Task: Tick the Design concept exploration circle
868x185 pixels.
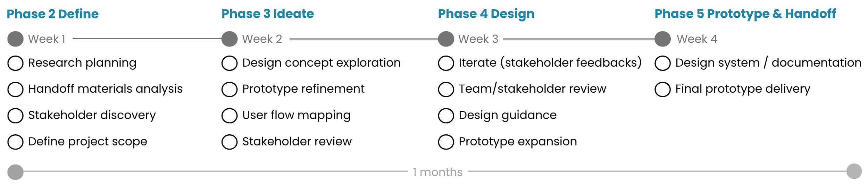Action: pos(229,63)
